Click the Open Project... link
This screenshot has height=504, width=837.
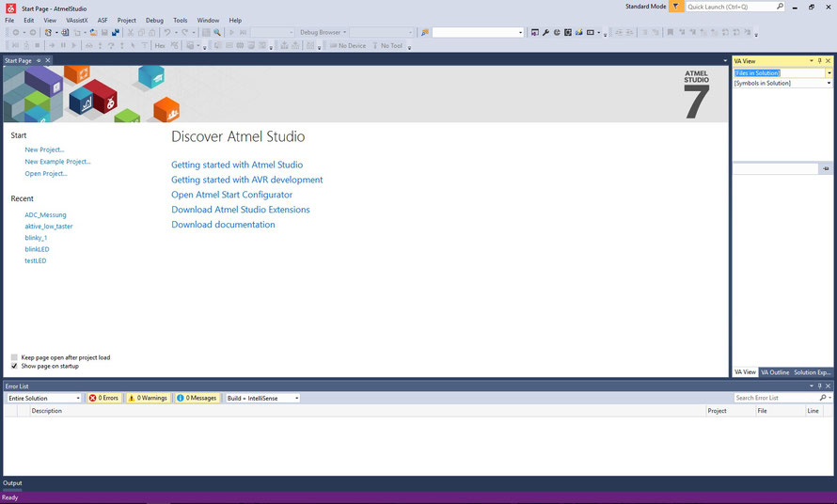[46, 174]
